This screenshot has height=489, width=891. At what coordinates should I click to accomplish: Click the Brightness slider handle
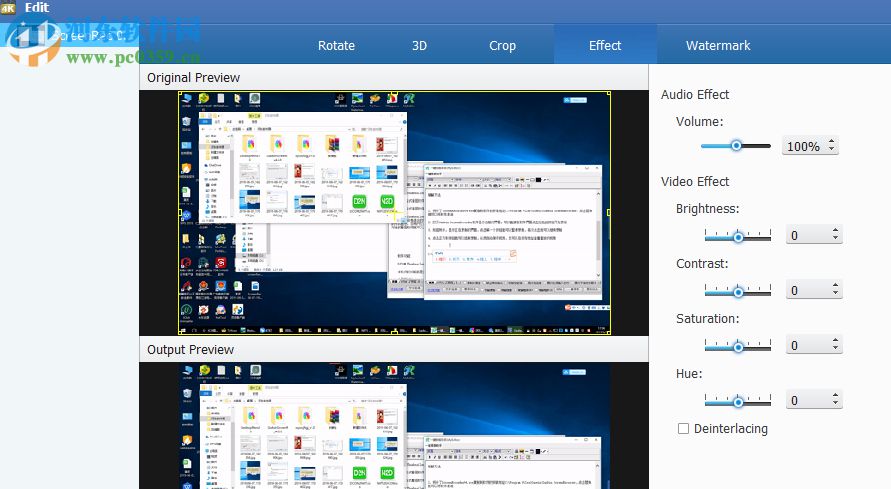pyautogui.click(x=738, y=237)
